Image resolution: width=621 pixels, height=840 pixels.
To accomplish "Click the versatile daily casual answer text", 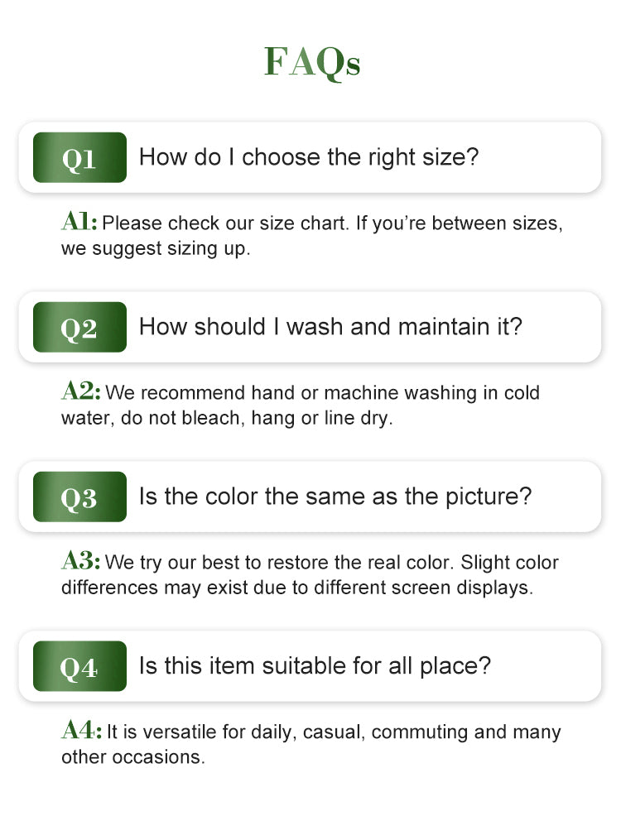I will [x=310, y=744].
